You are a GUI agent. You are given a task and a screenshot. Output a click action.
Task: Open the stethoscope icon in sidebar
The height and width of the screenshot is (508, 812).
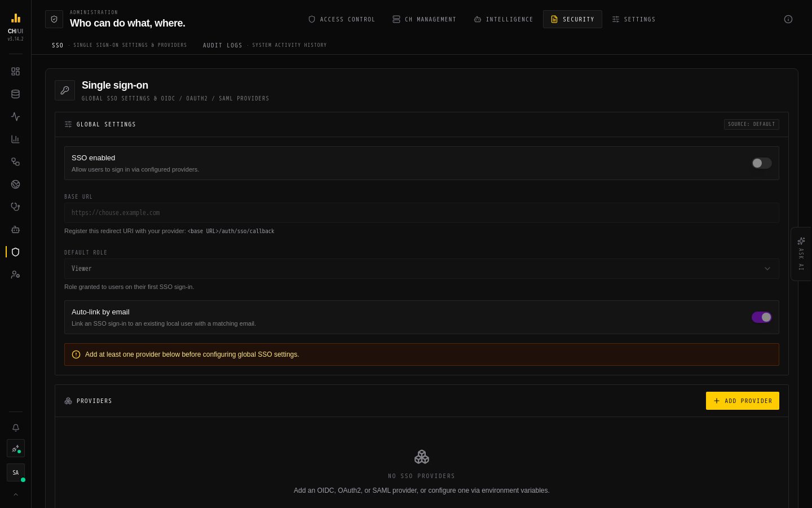[x=15, y=207]
